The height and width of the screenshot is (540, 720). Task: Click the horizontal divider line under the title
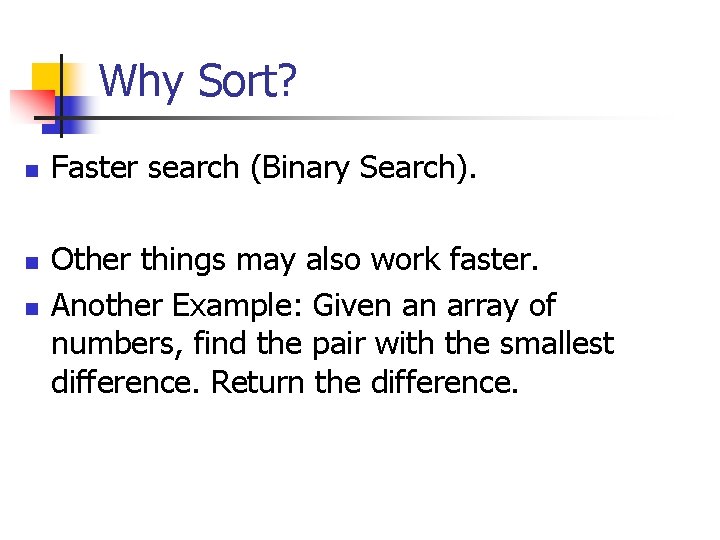pos(400,119)
